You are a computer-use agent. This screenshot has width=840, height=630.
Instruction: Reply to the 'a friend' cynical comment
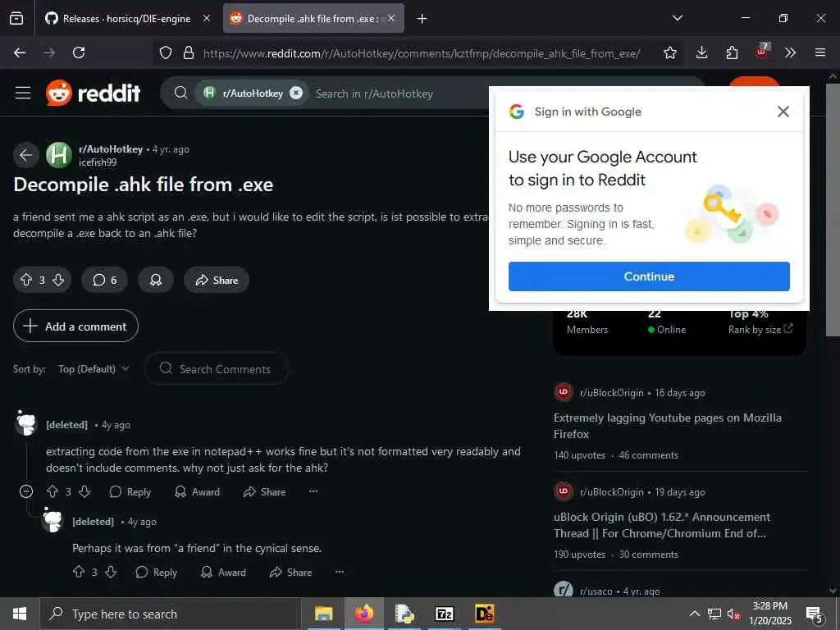(x=157, y=572)
